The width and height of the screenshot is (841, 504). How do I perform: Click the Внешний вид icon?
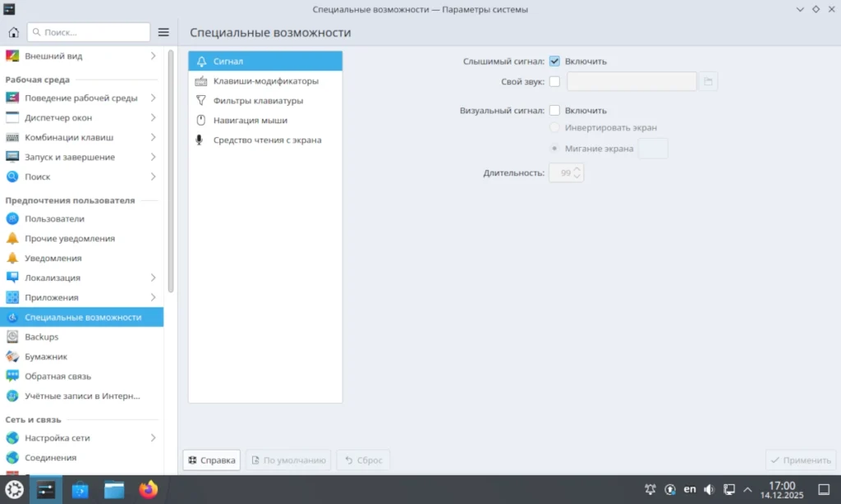tap(12, 56)
